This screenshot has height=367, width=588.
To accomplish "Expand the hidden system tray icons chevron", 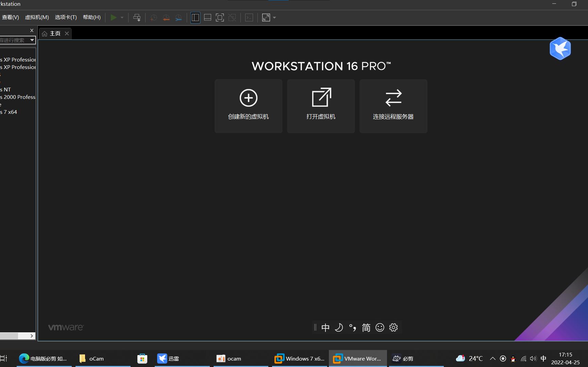I will pyautogui.click(x=492, y=359).
